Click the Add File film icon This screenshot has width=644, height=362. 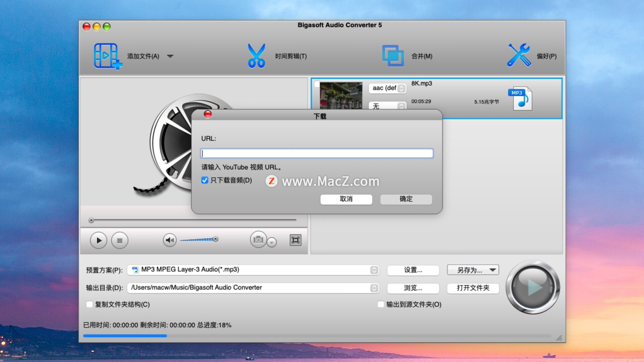(x=108, y=56)
